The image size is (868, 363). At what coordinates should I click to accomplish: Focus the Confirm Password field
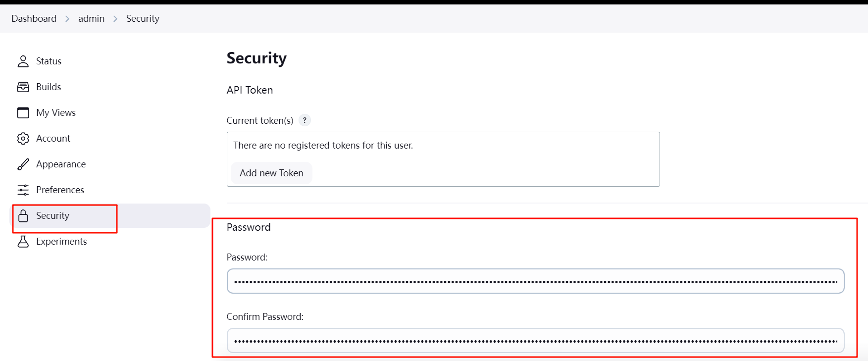pos(536,341)
